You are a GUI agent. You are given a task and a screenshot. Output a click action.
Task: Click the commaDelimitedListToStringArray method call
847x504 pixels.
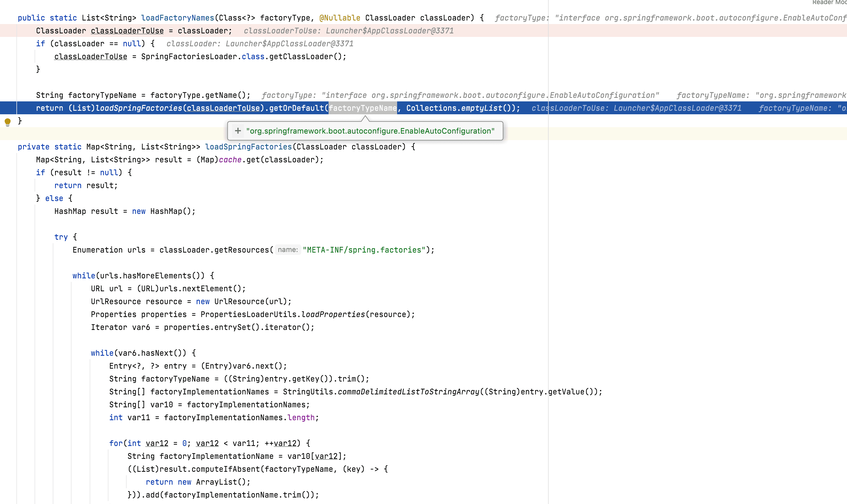tap(409, 391)
